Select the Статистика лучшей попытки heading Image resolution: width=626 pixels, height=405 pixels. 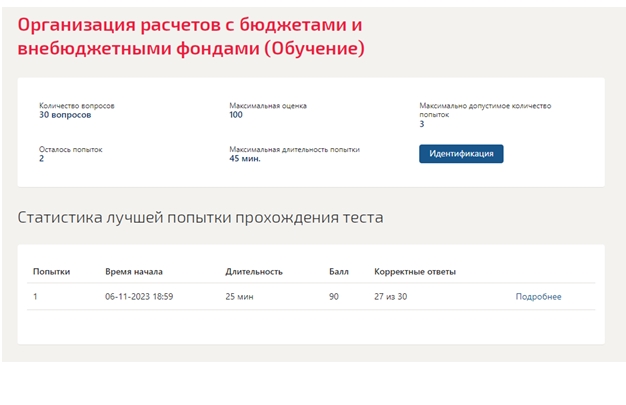(x=200, y=218)
